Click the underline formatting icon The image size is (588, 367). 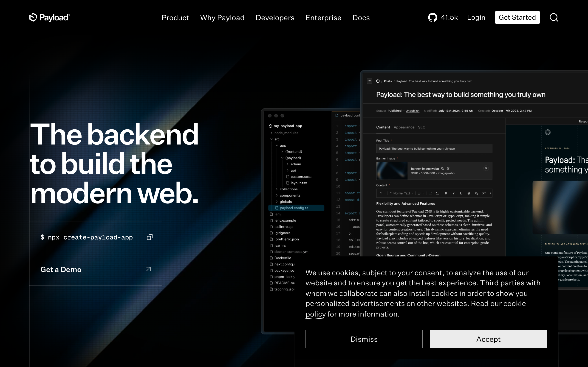point(461,193)
